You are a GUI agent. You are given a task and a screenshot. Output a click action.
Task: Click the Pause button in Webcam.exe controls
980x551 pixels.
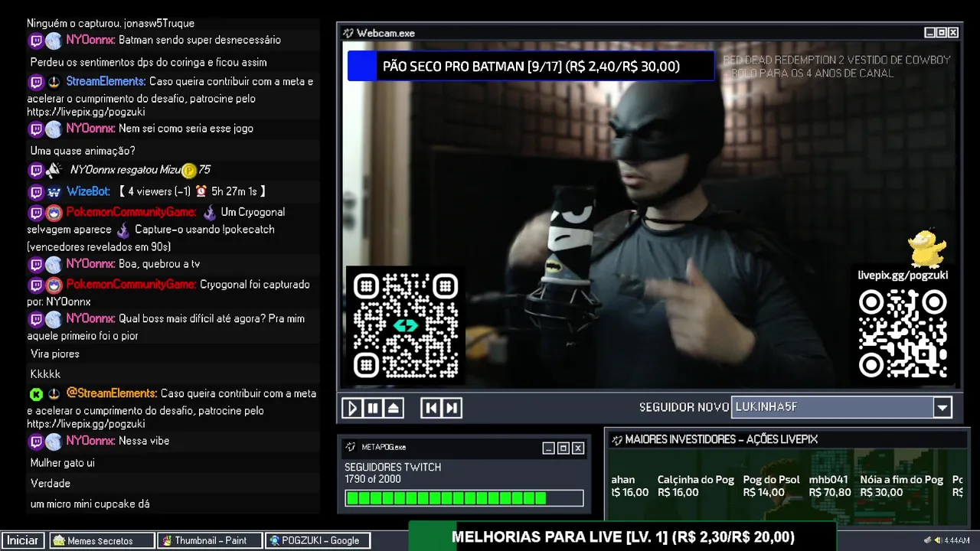point(373,408)
